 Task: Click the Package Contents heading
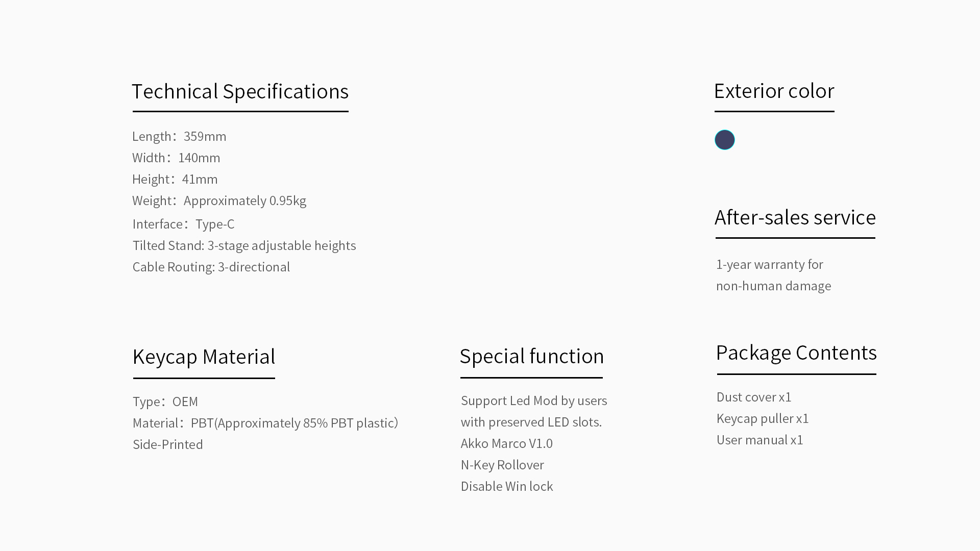796,353
